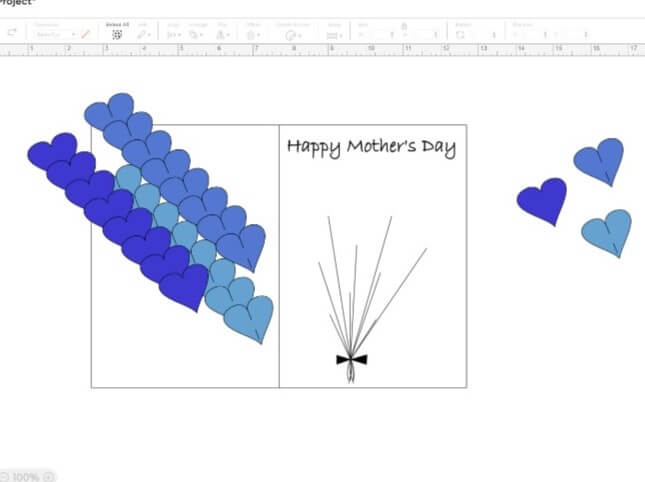Select the Happy Mother's Day text
Screen dimensions: 645x482
click(371, 148)
